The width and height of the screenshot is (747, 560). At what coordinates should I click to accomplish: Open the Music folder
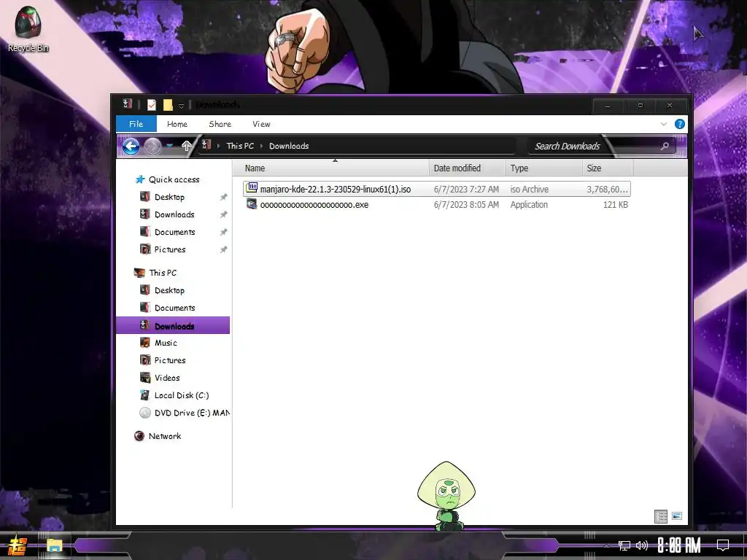tap(166, 343)
